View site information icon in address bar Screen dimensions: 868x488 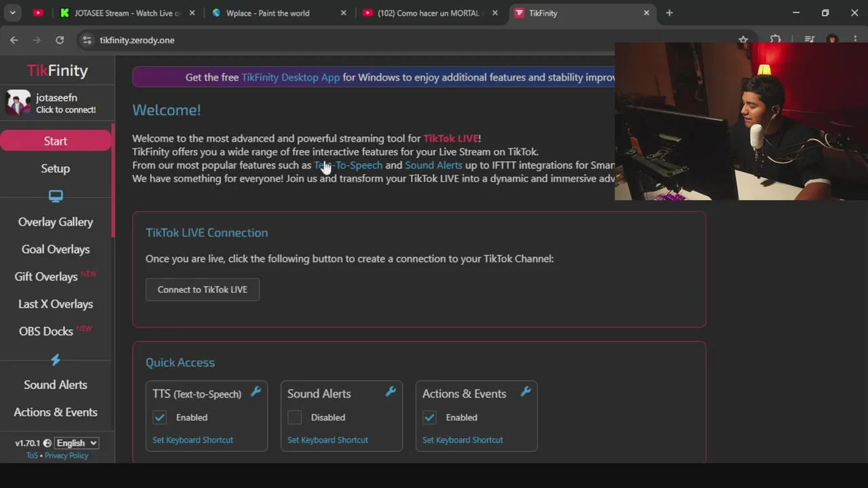(x=87, y=40)
